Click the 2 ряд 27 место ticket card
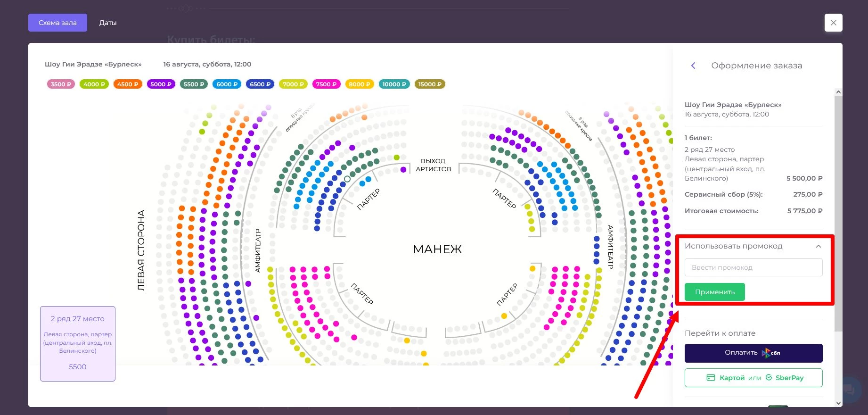This screenshot has width=868, height=415. [78, 343]
